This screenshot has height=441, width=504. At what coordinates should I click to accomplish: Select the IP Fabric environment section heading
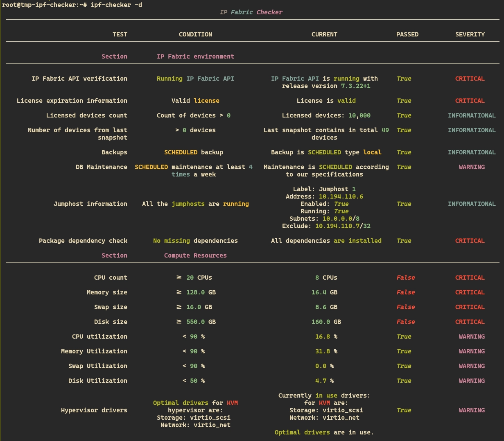[x=195, y=57]
